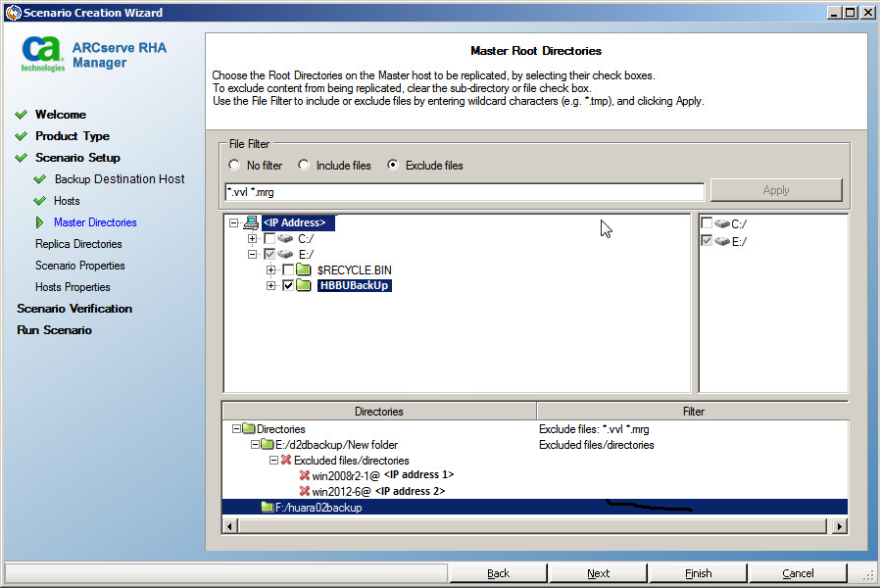Image resolution: width=880 pixels, height=588 pixels.
Task: Click red X icon beside win2012-6@
Action: coord(305,491)
